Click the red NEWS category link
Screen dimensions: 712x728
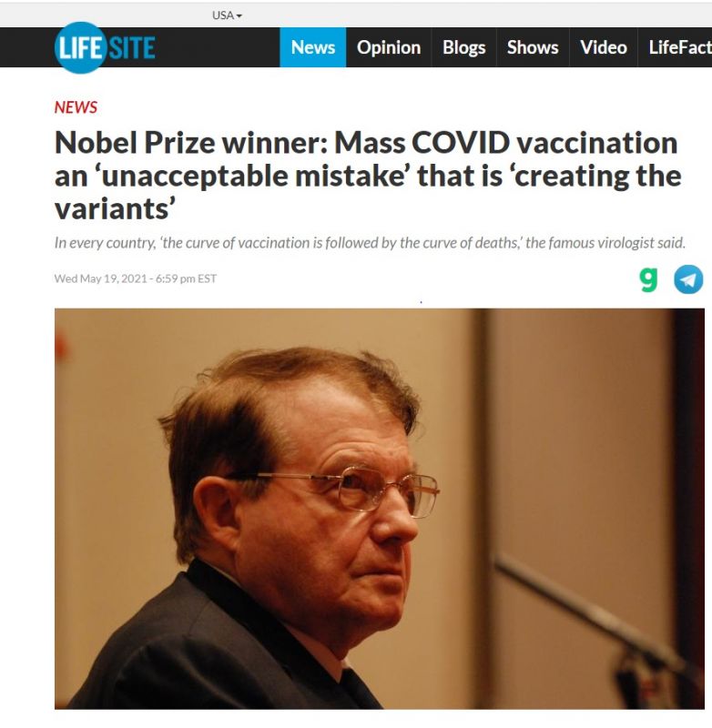click(76, 107)
